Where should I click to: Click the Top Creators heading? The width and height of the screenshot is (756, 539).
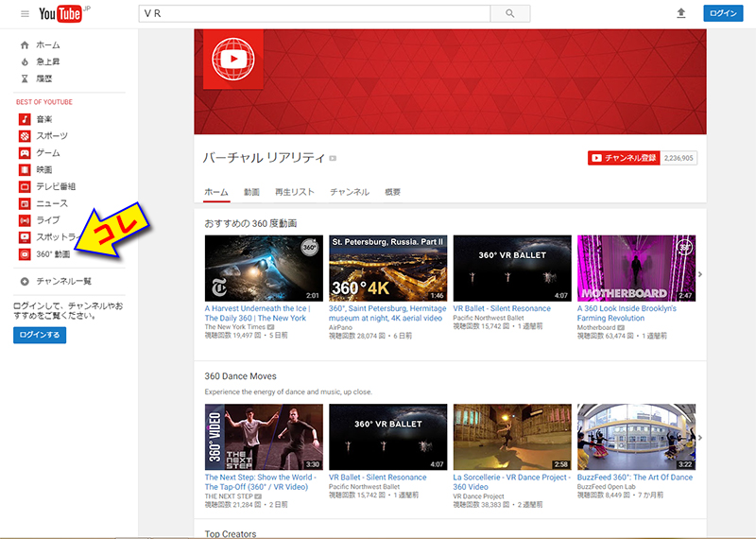pyautogui.click(x=231, y=533)
